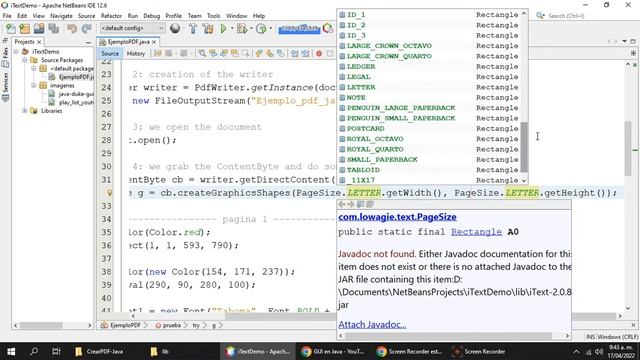Open the Run Project dropdown arrow
Viewport: 640px width, 360px height.
point(231,29)
